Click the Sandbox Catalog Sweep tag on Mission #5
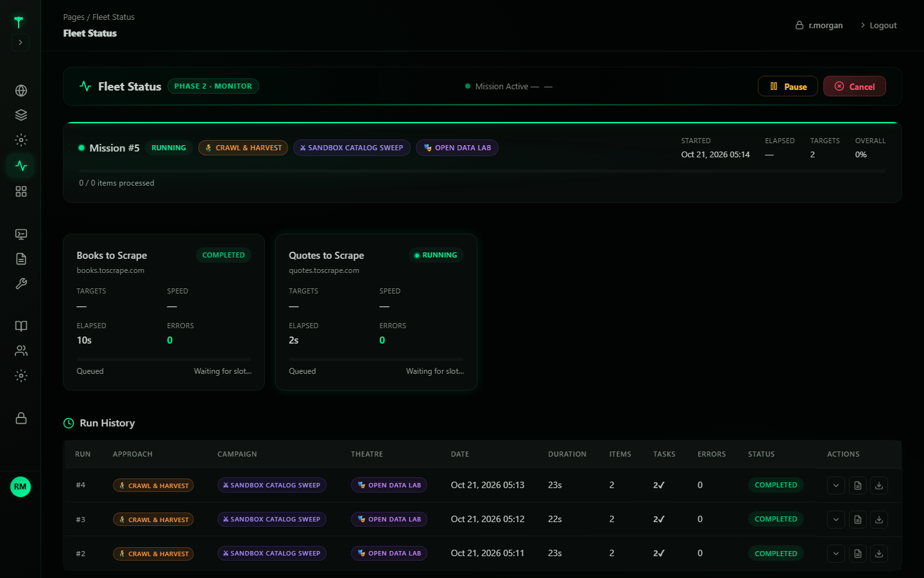Viewport: 924px width, 578px height. tap(352, 148)
